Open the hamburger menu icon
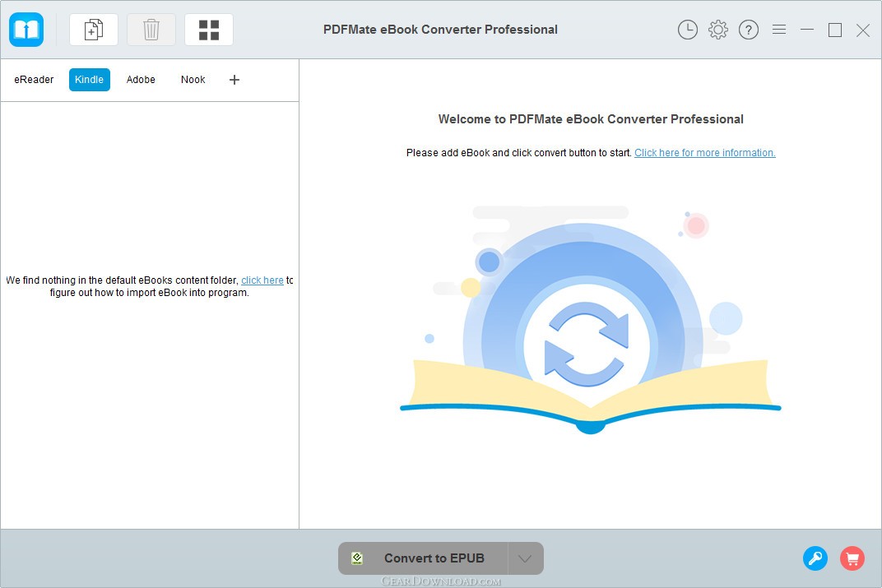Viewport: 882px width, 588px height. (779, 30)
